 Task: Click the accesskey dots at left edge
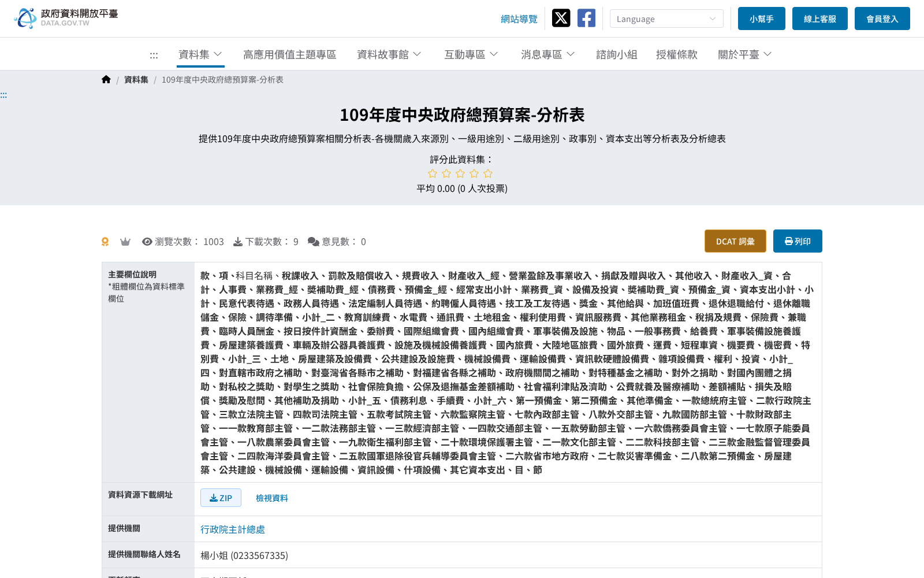click(3, 95)
